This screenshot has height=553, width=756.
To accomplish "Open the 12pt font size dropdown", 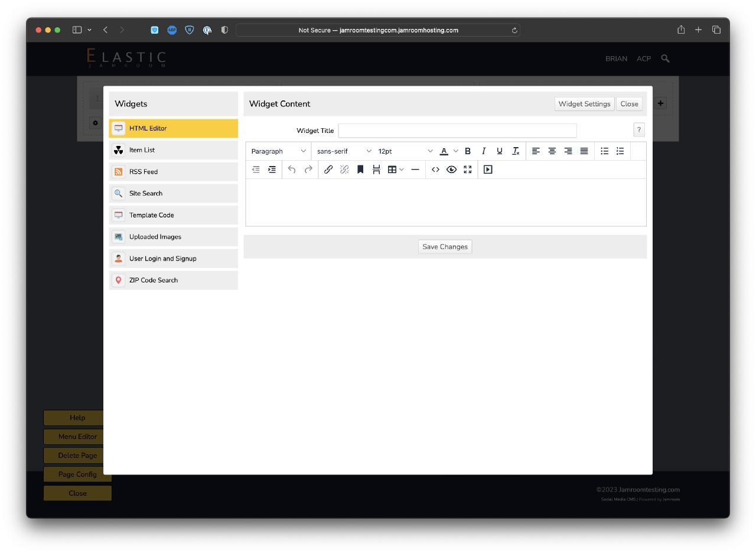I will click(405, 151).
